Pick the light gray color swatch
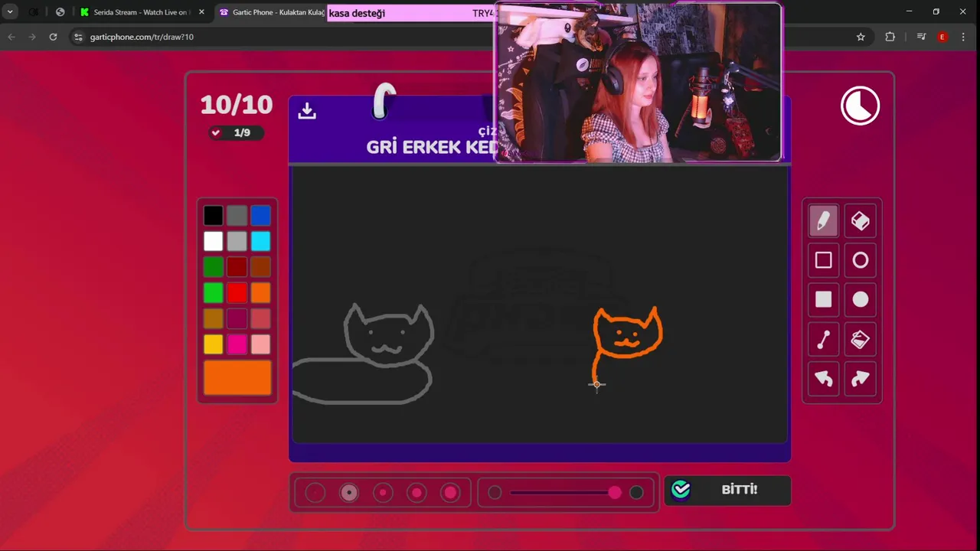This screenshot has width=980, height=551. (237, 242)
